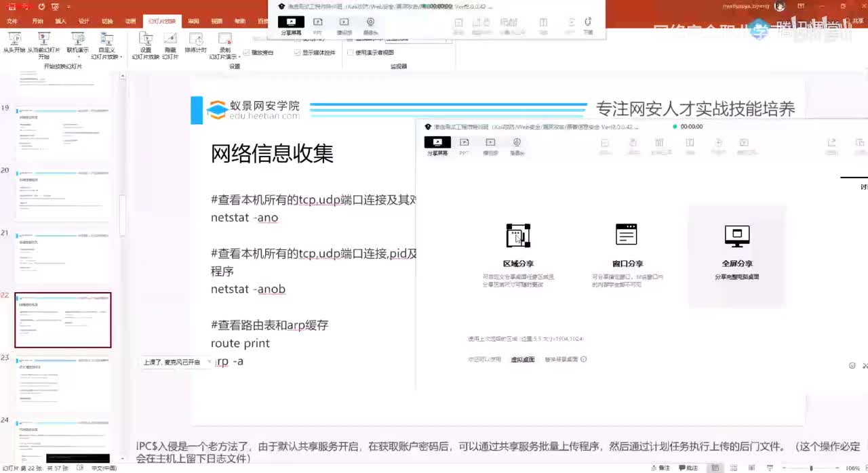Click 106% zoom level
Viewport: 868px width, 473px height.
click(x=852, y=468)
